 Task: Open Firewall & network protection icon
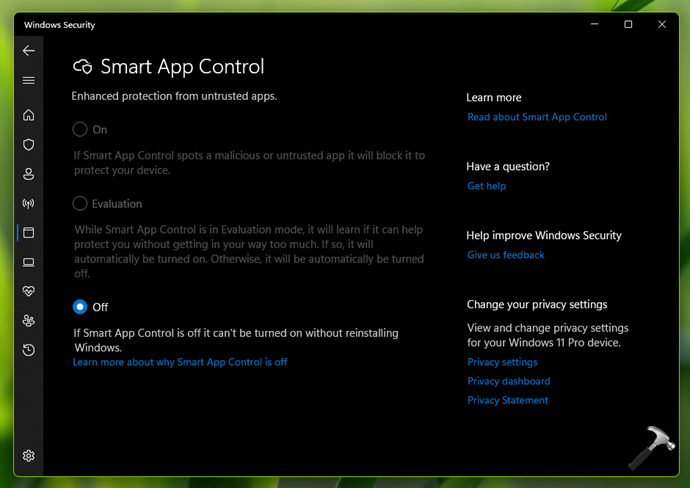click(x=29, y=203)
